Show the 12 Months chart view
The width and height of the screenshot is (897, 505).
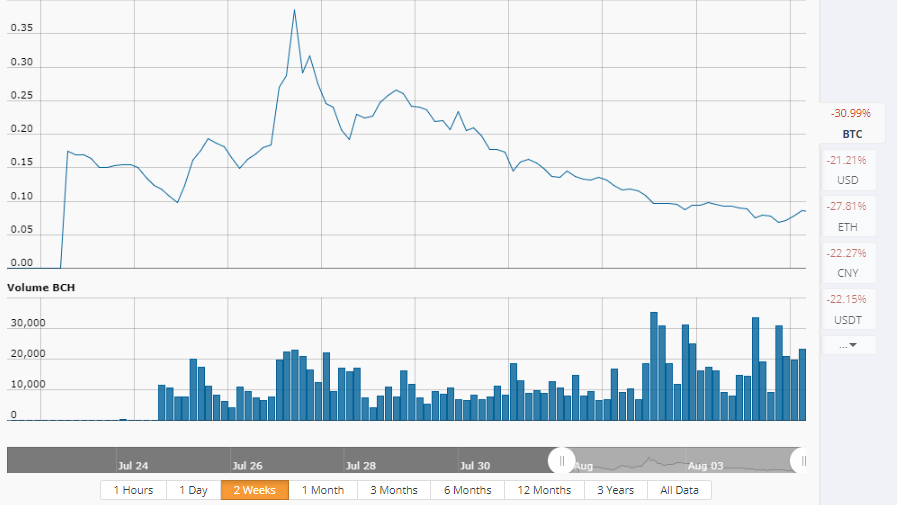point(544,490)
